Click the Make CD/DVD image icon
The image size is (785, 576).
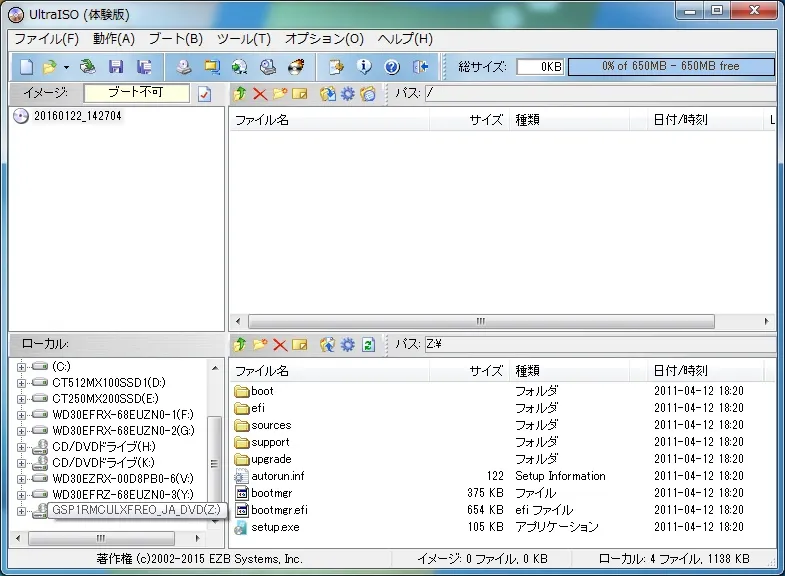coord(184,67)
